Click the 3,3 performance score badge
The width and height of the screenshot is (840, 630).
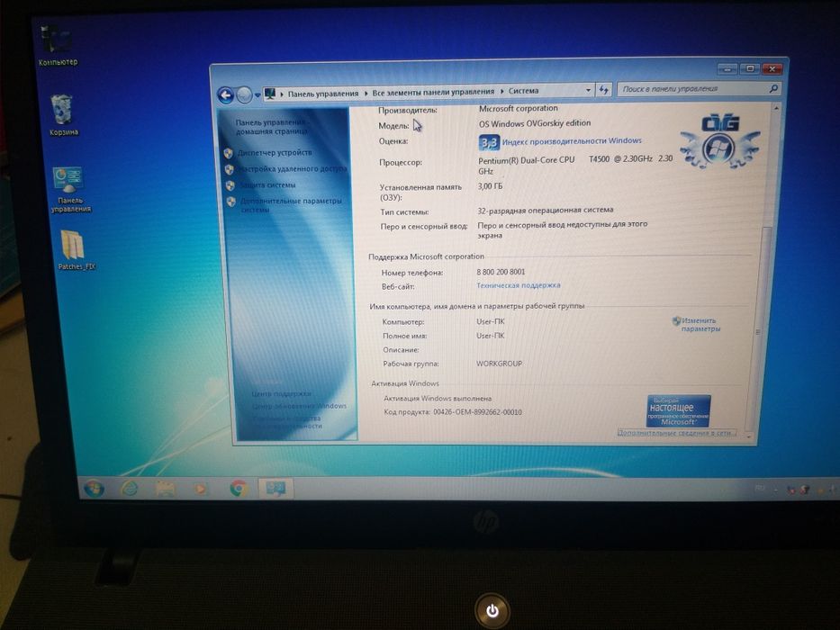(x=488, y=142)
